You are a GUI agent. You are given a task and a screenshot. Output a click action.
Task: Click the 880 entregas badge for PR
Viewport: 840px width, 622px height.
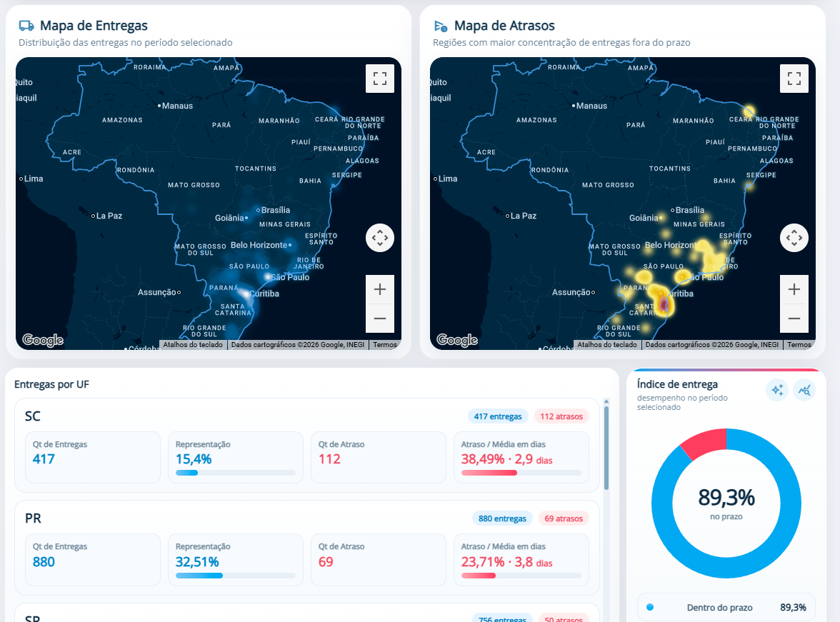pos(503,518)
